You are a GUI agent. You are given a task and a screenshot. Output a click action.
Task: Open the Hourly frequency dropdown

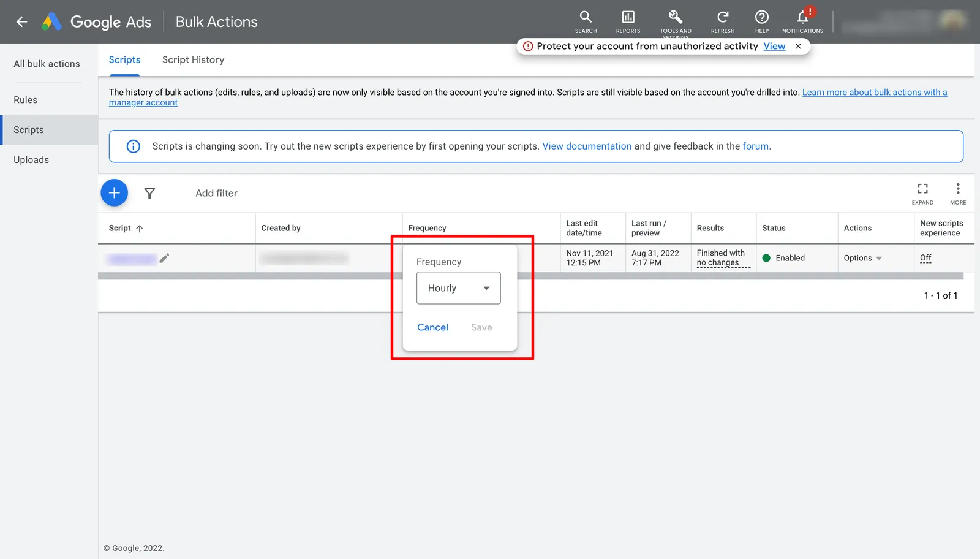tap(459, 288)
